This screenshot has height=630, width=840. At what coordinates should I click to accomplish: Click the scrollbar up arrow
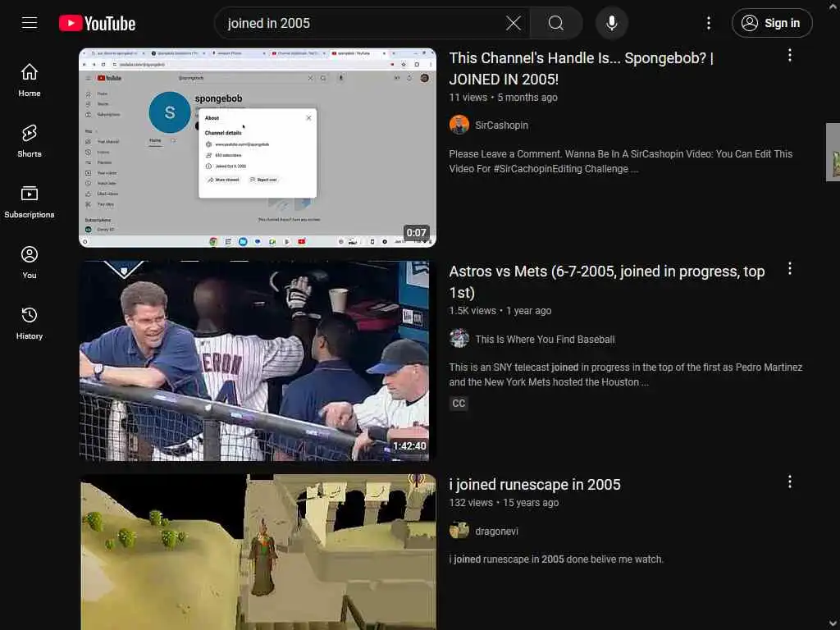833,7
